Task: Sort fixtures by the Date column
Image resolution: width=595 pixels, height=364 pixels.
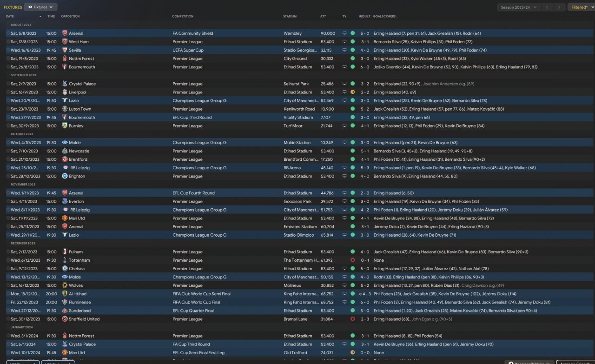Action: tap(10, 16)
